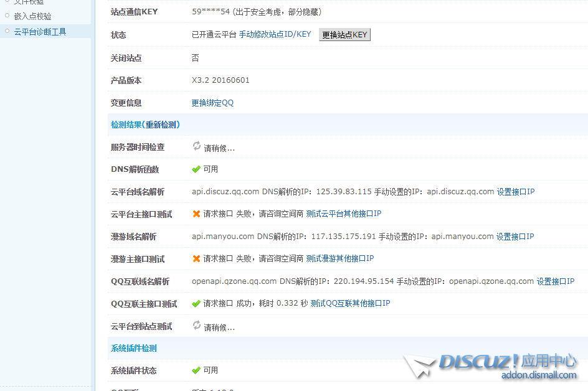Click the green checkmark for DNS解析函数
The height and width of the screenshot is (391, 588).
(x=196, y=169)
